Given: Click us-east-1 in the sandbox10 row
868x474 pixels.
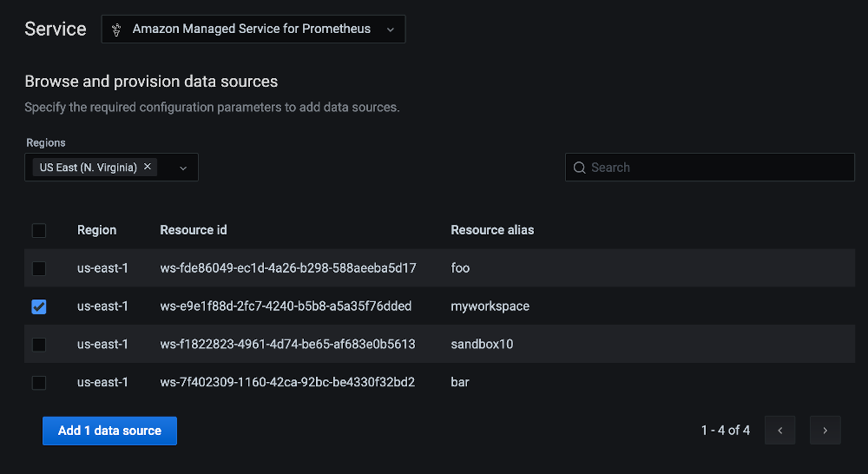Looking at the screenshot, I should click(x=102, y=344).
